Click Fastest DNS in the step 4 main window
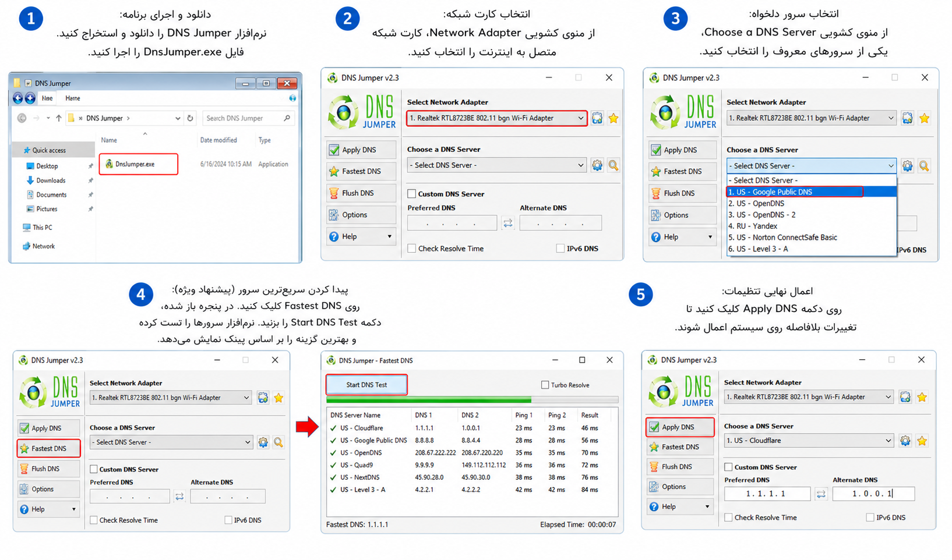Image resolution: width=952 pixels, height=560 pixels. [x=49, y=448]
